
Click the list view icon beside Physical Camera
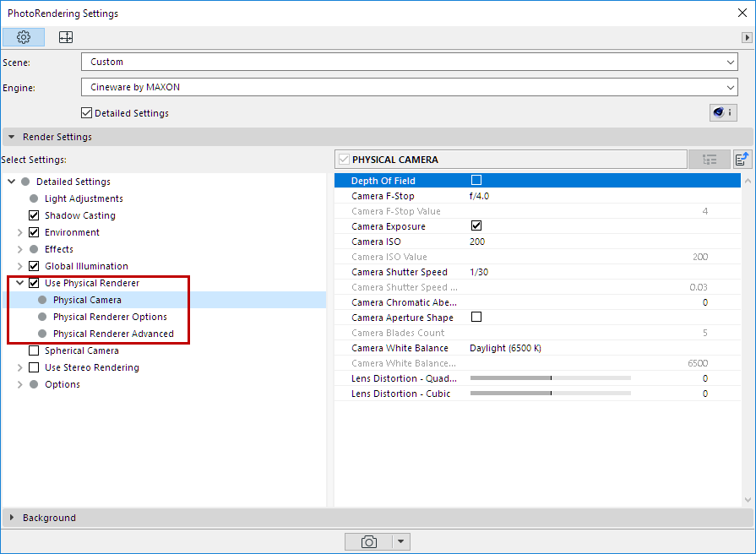[710, 160]
